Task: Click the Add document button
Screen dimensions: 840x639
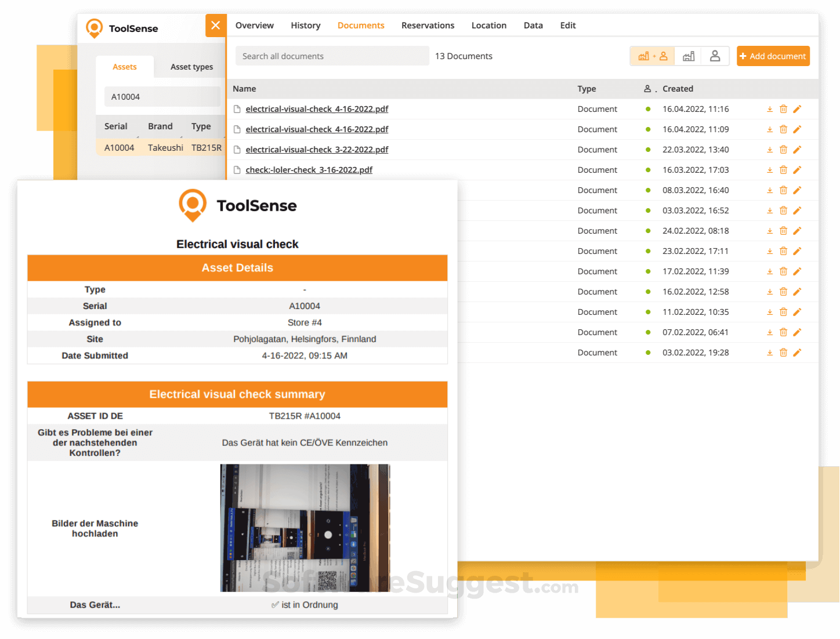Action: click(773, 56)
